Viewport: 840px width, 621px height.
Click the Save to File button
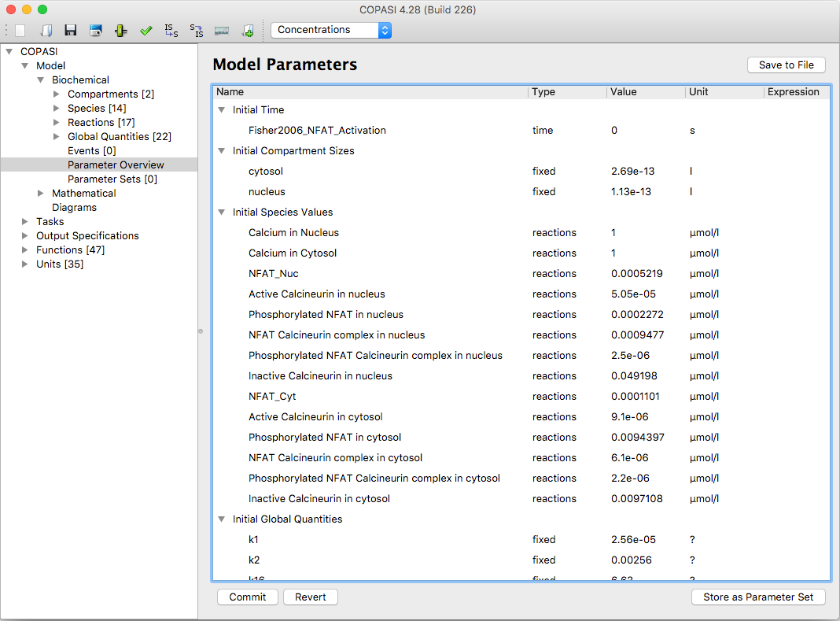coord(787,65)
